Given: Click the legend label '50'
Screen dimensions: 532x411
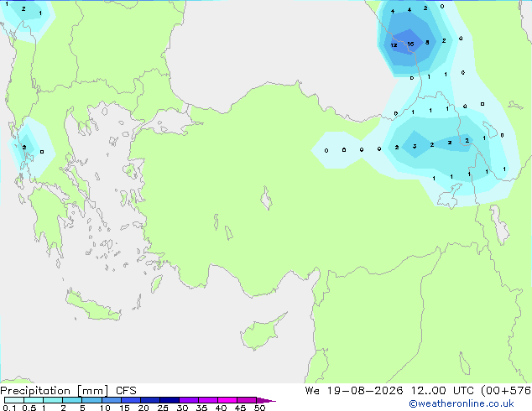Looking at the screenshot, I should click(259, 408).
